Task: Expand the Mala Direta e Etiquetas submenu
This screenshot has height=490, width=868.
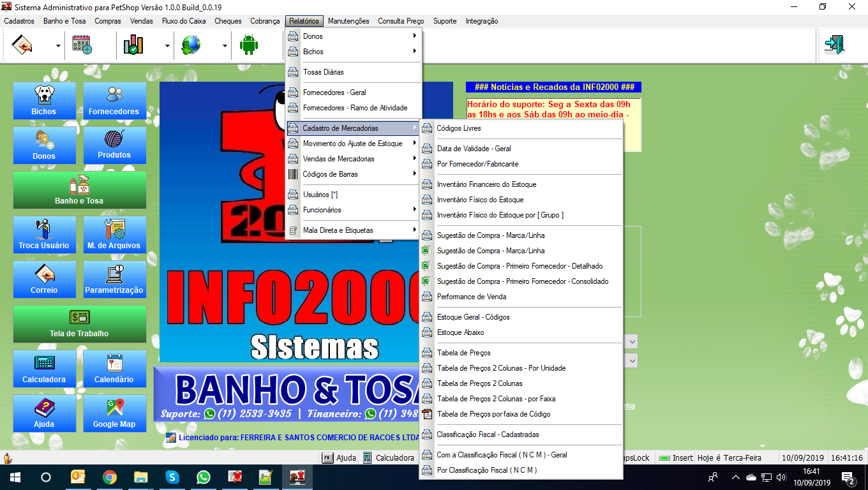Action: click(354, 230)
